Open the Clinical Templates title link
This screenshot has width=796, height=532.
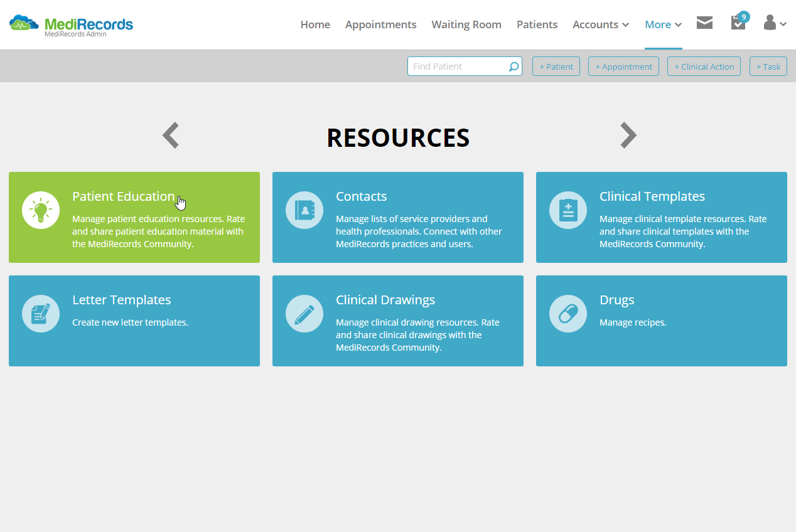pos(652,196)
